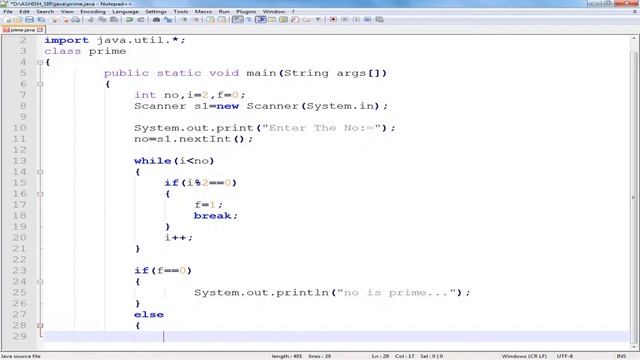Screen dimensions: 640x360
Task: Collapse the main method fold at line 6
Action: [x=40, y=84]
